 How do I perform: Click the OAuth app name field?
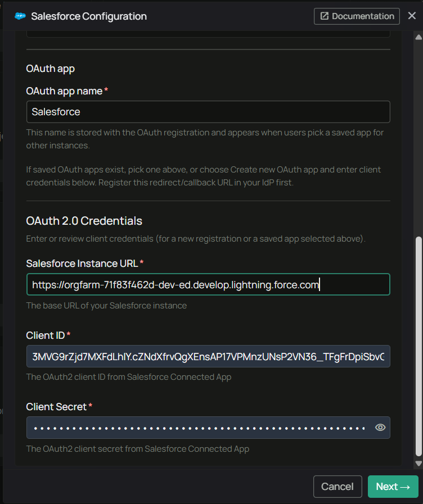point(208,112)
